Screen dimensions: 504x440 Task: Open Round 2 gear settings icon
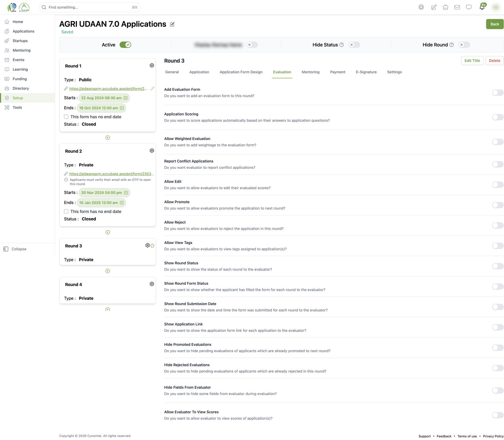point(152,151)
